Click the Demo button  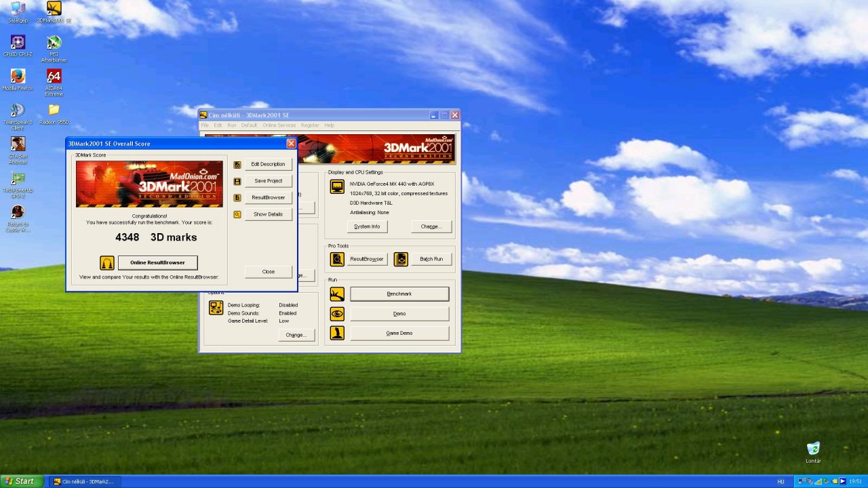[x=399, y=314]
